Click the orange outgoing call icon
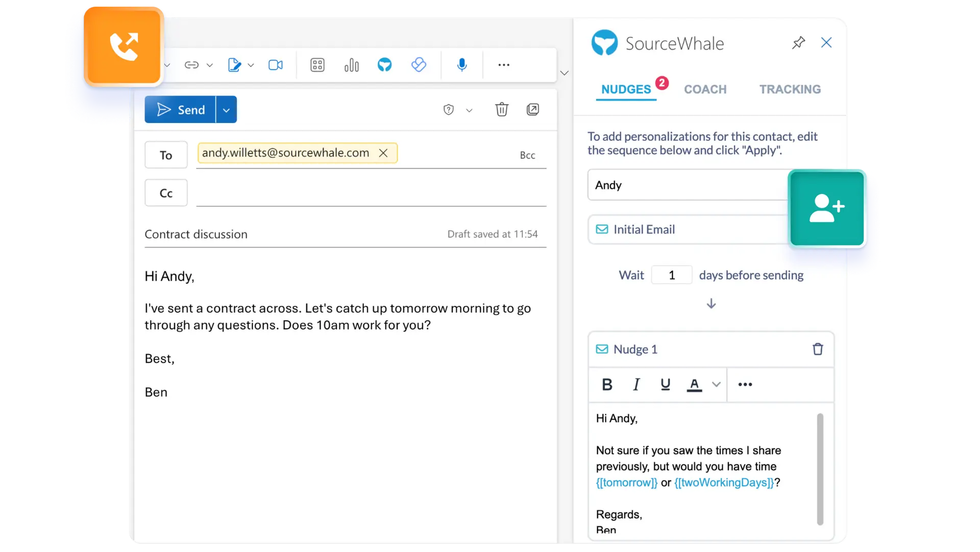980x552 pixels. click(124, 46)
